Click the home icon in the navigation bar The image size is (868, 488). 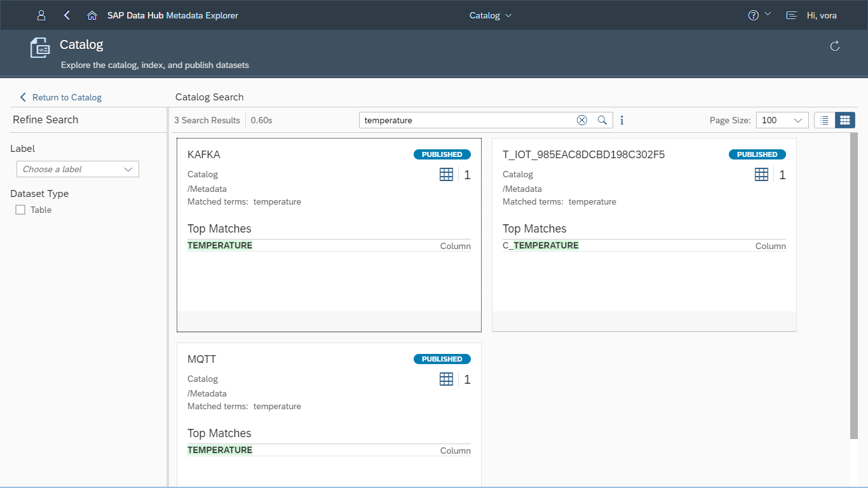(92, 15)
